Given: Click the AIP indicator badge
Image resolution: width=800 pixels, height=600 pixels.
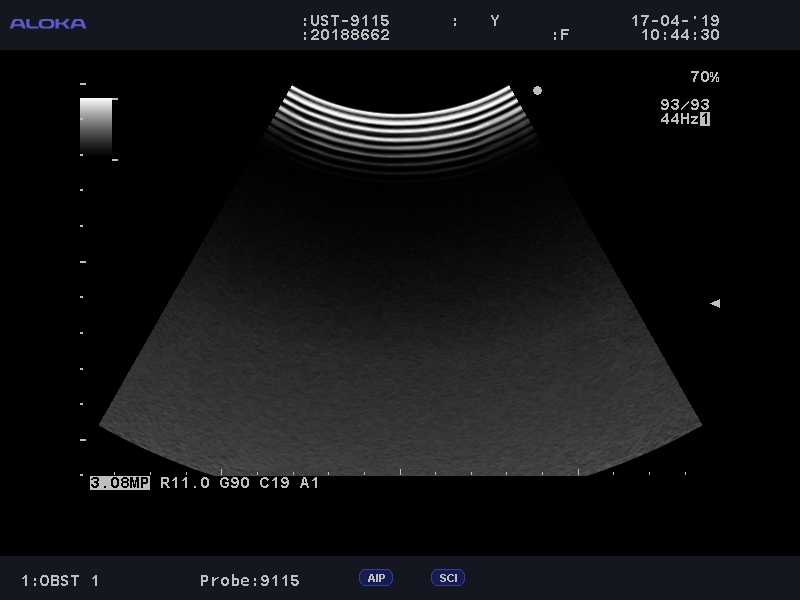Looking at the screenshot, I should 376,578.
